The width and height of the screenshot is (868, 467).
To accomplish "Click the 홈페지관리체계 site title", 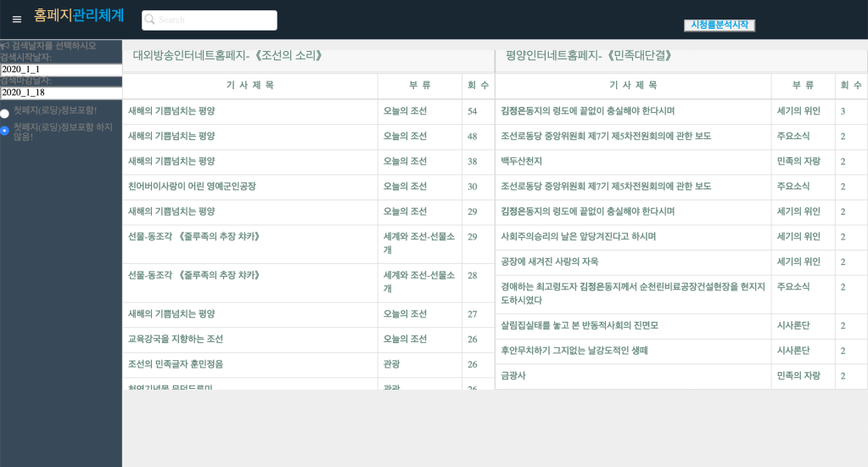I will (78, 15).
